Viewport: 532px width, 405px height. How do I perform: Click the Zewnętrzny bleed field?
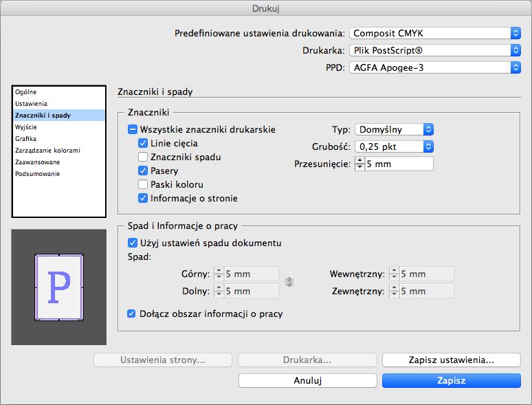(x=426, y=291)
